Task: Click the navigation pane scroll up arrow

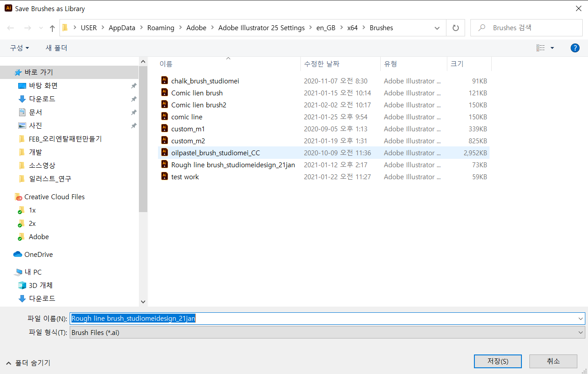Action: (x=143, y=62)
